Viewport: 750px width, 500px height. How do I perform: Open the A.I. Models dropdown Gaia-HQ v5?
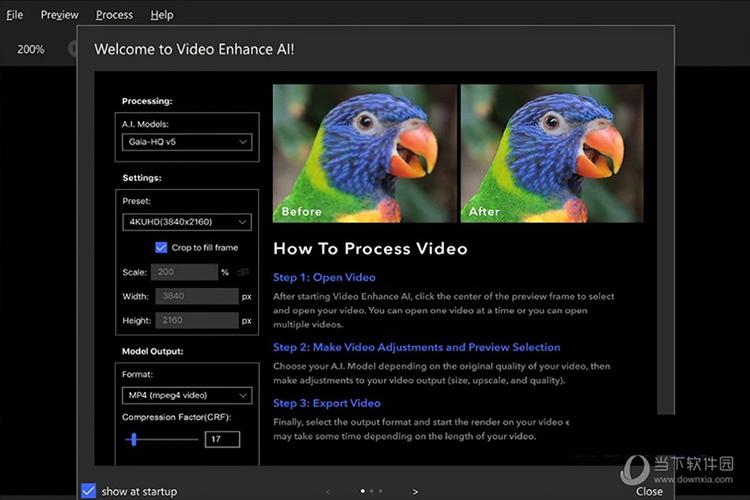tap(187, 142)
